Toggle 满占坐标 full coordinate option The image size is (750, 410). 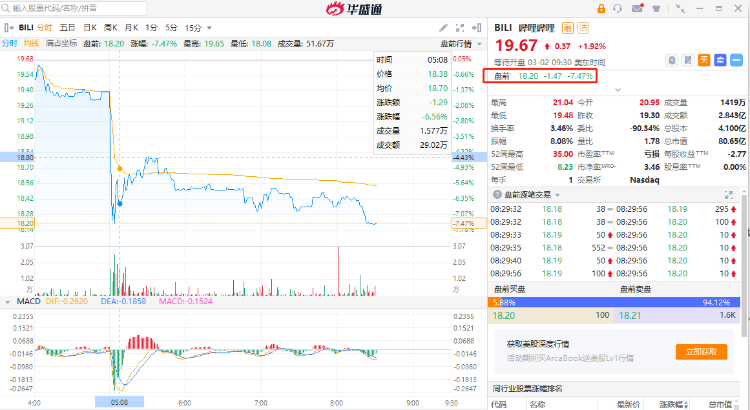pos(61,44)
